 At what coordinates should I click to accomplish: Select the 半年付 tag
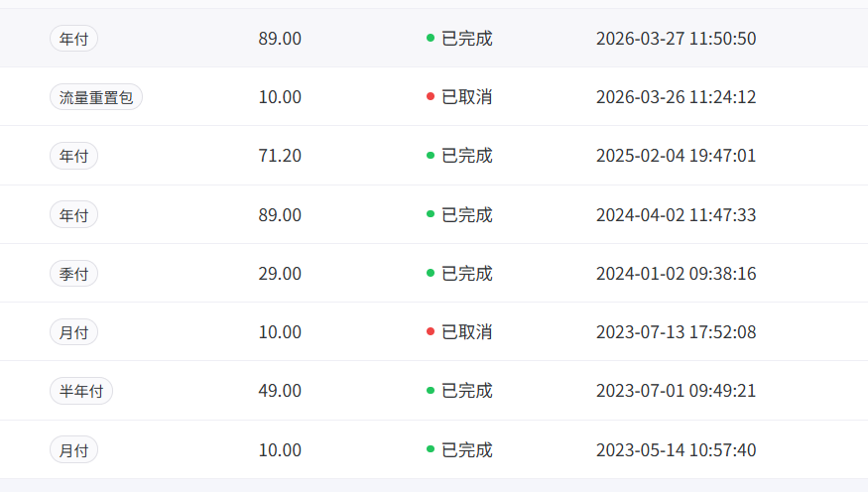81,391
